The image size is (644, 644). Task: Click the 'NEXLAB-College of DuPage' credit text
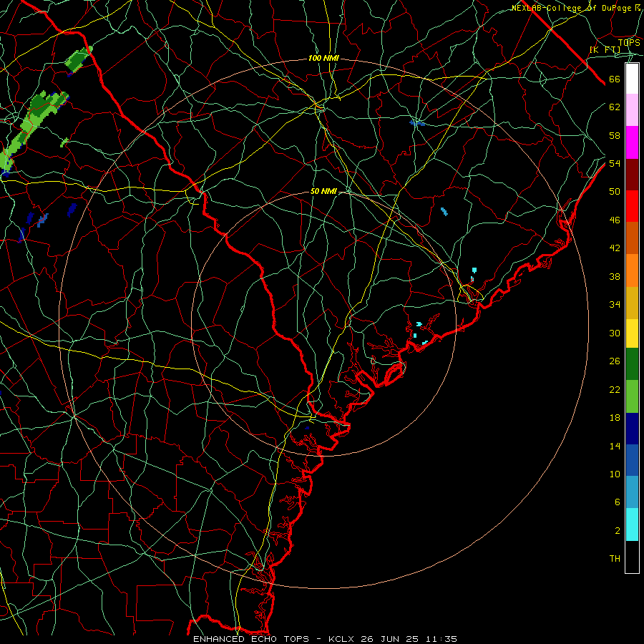571,8
